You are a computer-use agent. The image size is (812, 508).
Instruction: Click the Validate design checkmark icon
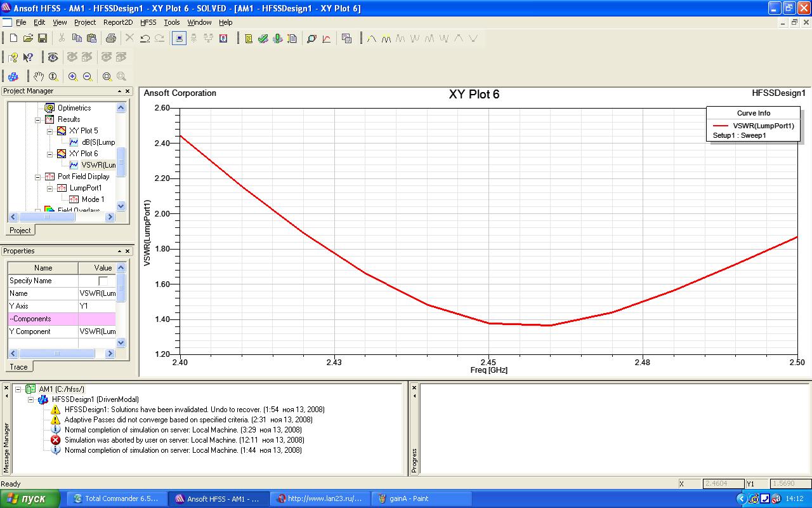point(263,39)
